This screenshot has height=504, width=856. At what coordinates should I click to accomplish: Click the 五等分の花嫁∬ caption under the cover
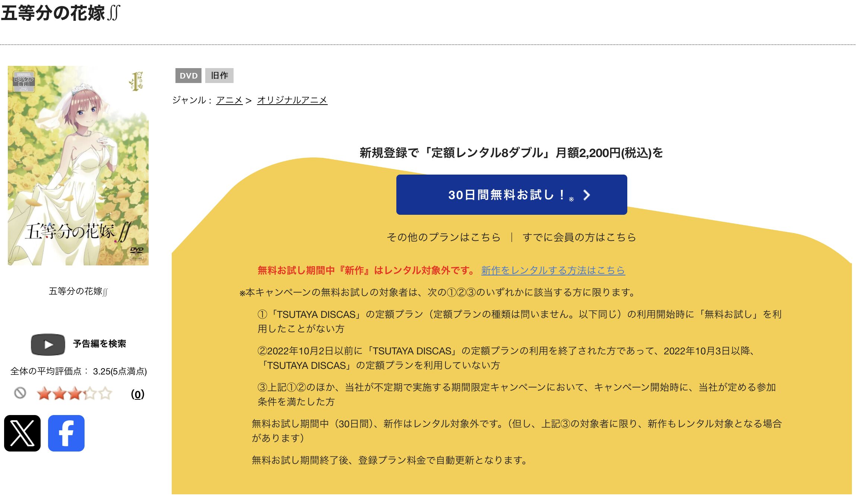pyautogui.click(x=78, y=291)
